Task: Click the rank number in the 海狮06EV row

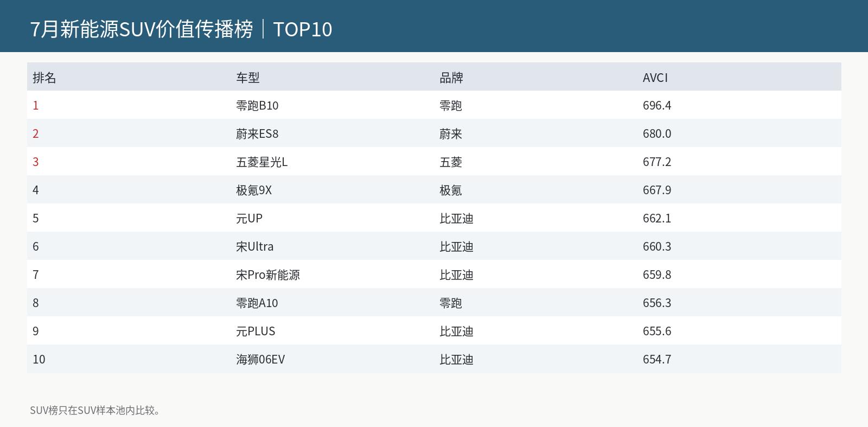Action: 39,359
